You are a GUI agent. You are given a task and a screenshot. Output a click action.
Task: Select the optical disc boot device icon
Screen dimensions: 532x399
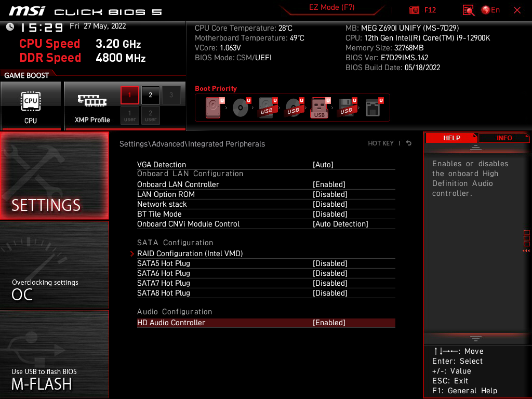pyautogui.click(x=241, y=108)
